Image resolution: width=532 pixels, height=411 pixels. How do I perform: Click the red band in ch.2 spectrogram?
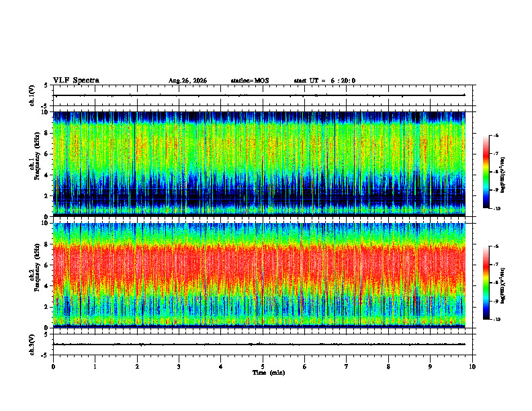[259, 266]
